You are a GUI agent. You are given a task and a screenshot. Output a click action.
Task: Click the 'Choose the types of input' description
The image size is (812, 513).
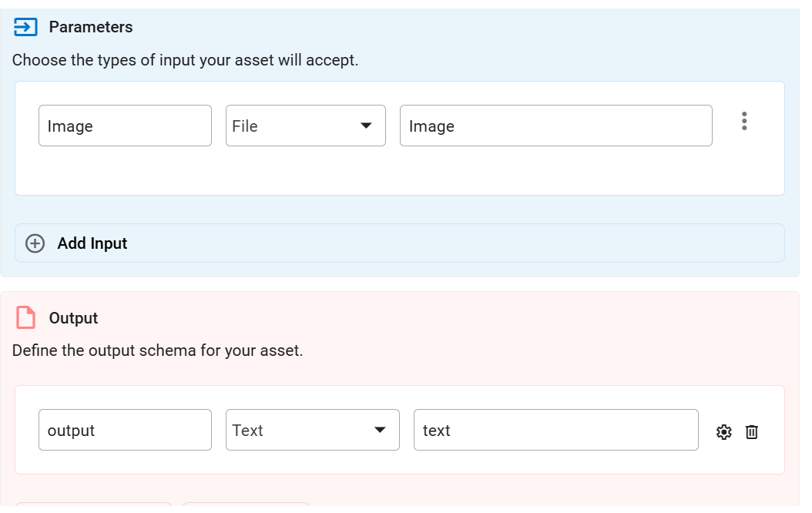pyautogui.click(x=185, y=60)
